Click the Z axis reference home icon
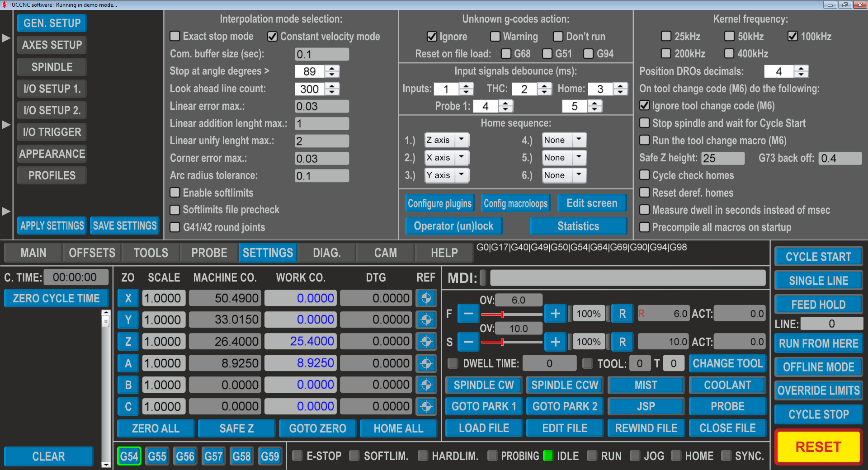Screen dimensions: 868x470 (426, 342)
